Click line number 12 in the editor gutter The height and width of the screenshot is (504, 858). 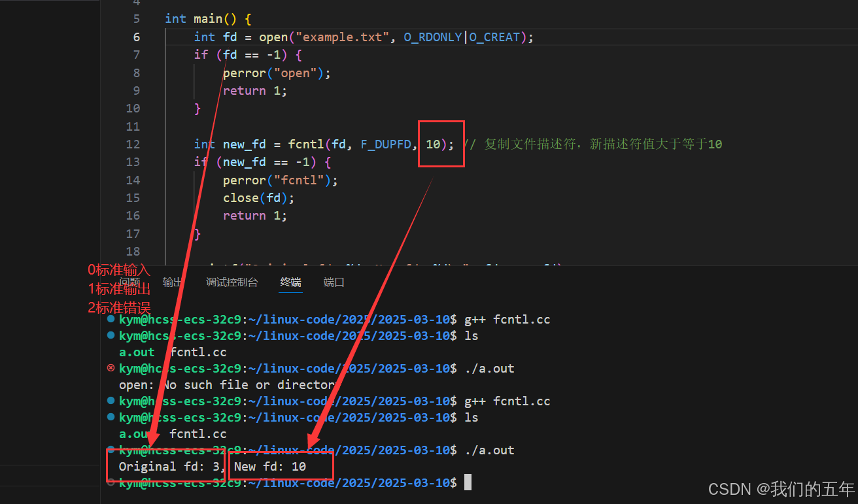click(133, 144)
